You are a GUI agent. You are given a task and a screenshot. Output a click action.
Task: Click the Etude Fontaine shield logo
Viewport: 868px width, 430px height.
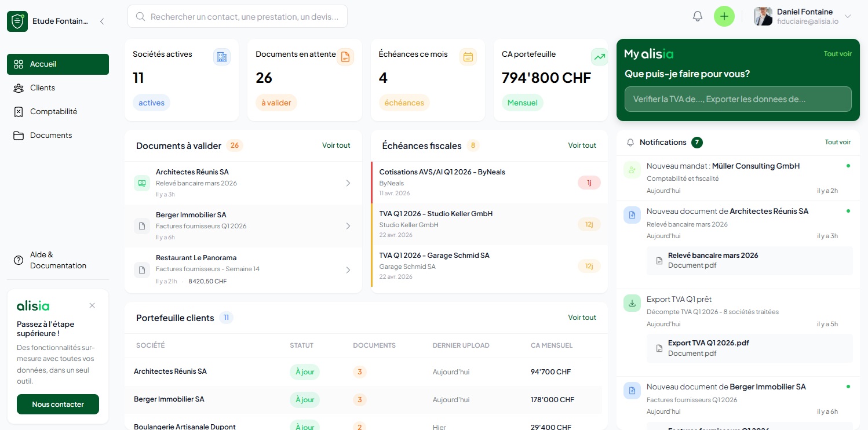17,21
